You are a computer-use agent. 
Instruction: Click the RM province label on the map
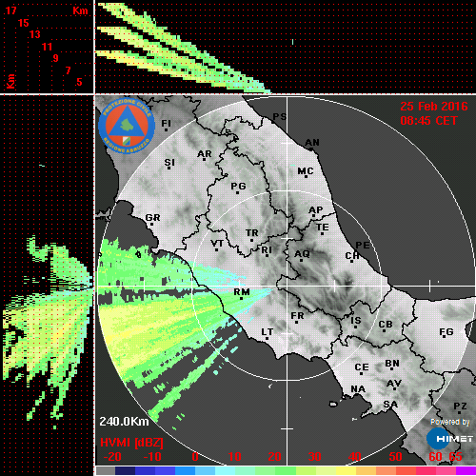pos(242,292)
